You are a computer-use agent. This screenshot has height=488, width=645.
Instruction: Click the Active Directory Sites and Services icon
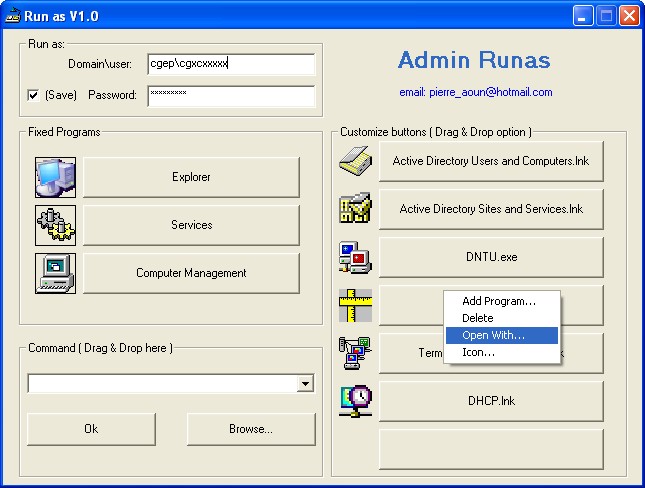[355, 209]
